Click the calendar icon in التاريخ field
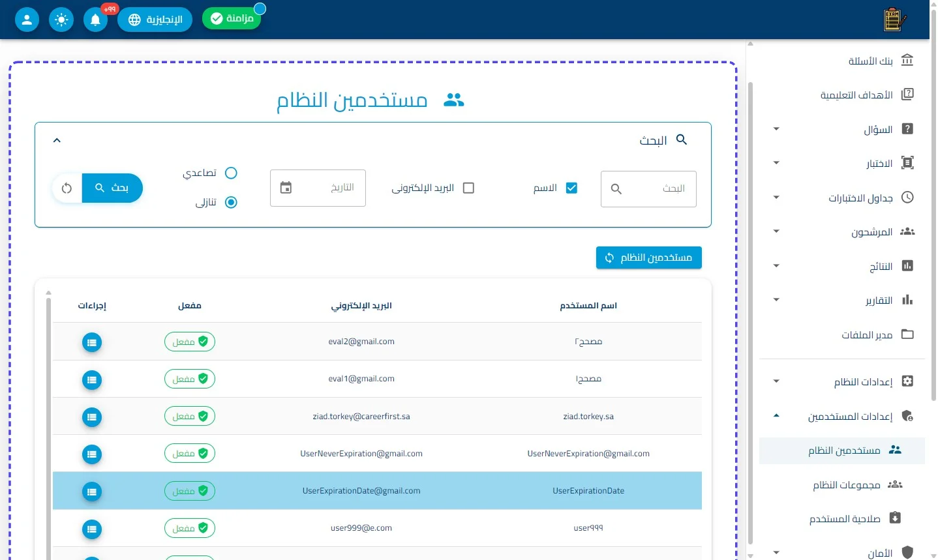 [286, 188]
